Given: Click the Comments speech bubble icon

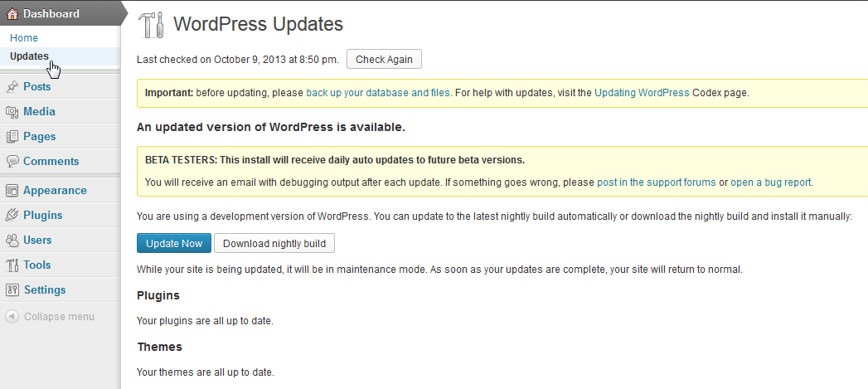Looking at the screenshot, I should 12,162.
